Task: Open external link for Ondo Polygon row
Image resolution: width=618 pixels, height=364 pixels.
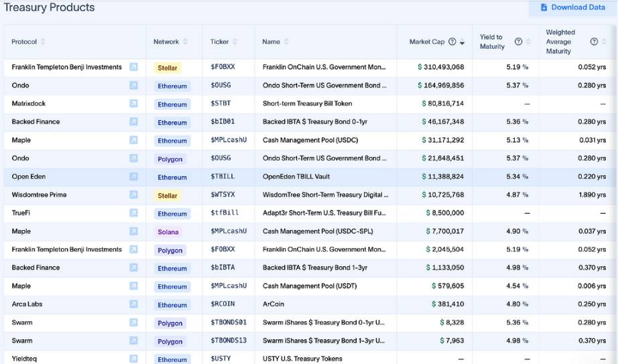Action: coord(133,158)
